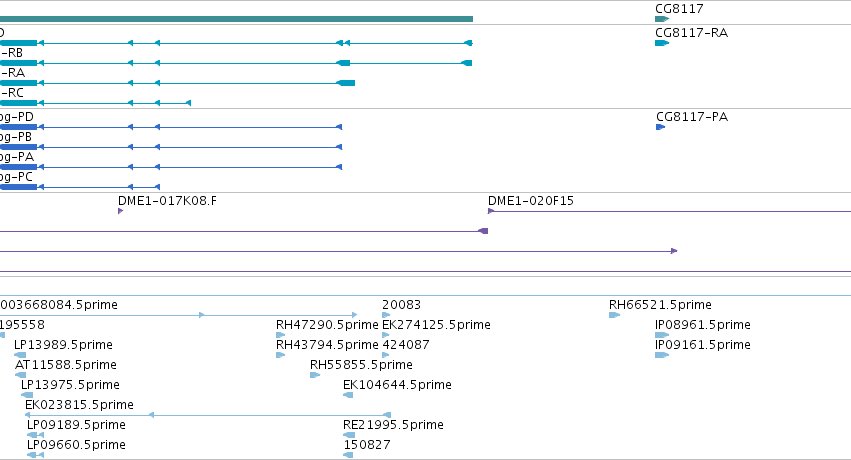Screen dimensions: 851x460
Task: Click the RH55855.5prime EST glyph
Action: [x=315, y=375]
